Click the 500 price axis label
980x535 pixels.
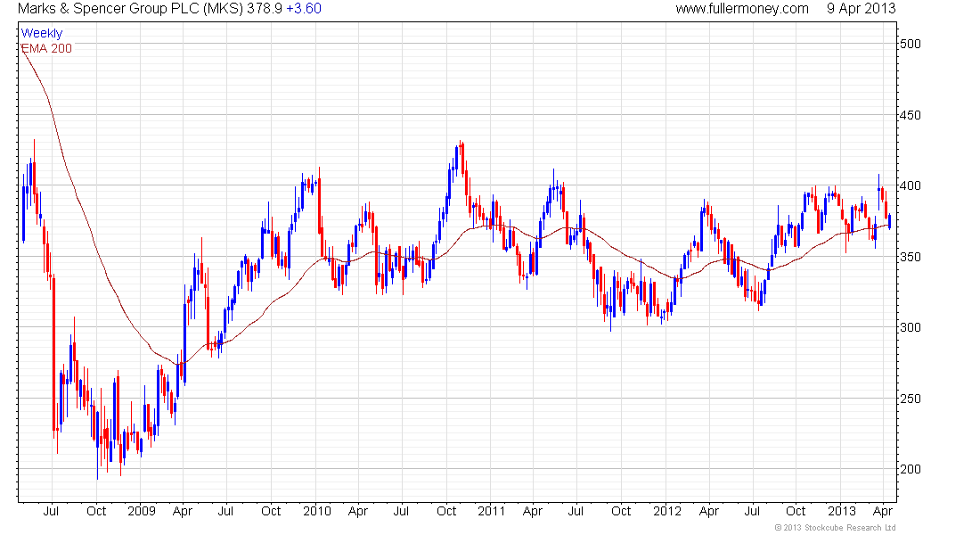point(910,44)
